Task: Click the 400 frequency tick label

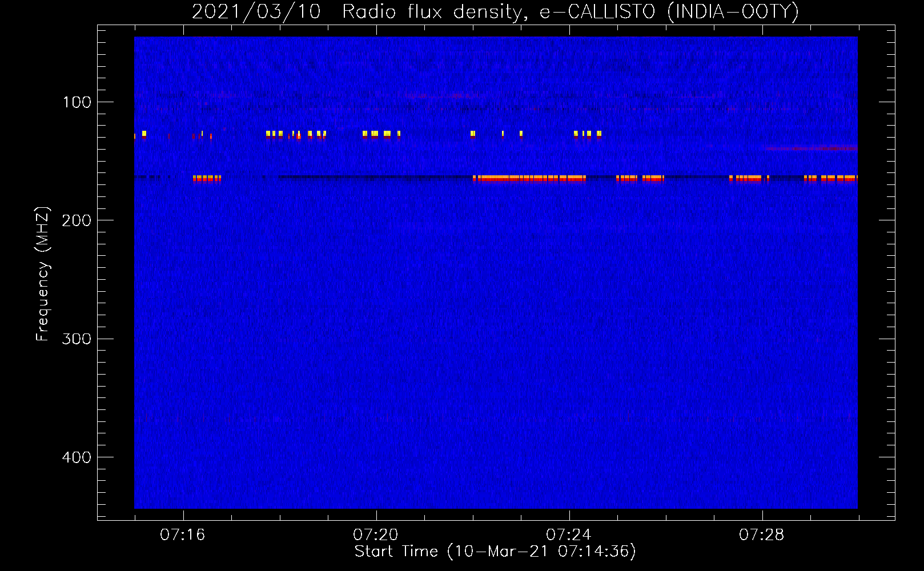Action: click(x=77, y=457)
